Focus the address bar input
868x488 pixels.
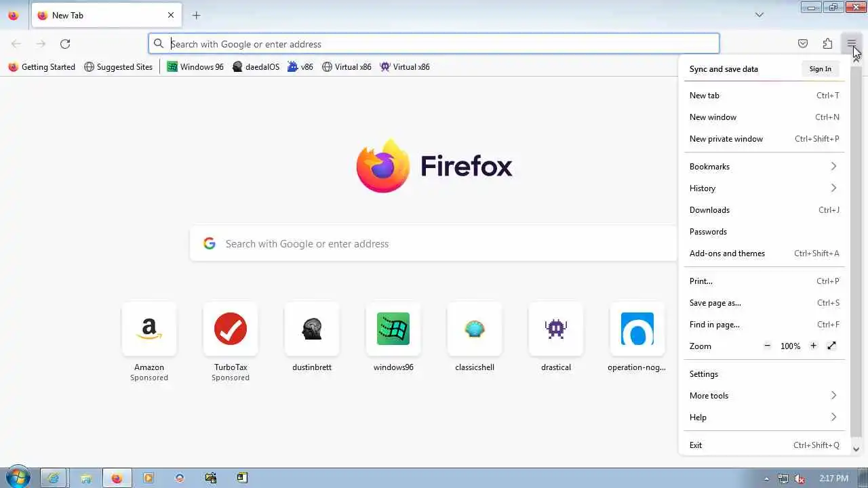[x=434, y=44]
